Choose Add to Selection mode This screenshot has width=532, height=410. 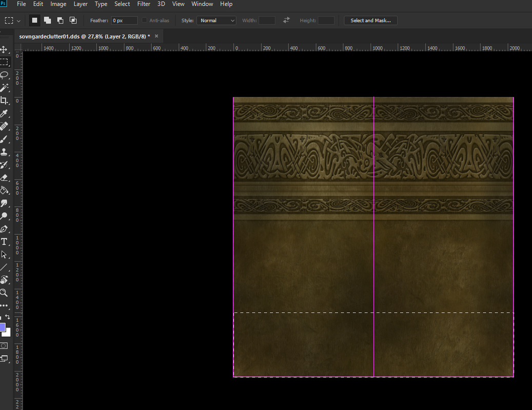[48, 20]
